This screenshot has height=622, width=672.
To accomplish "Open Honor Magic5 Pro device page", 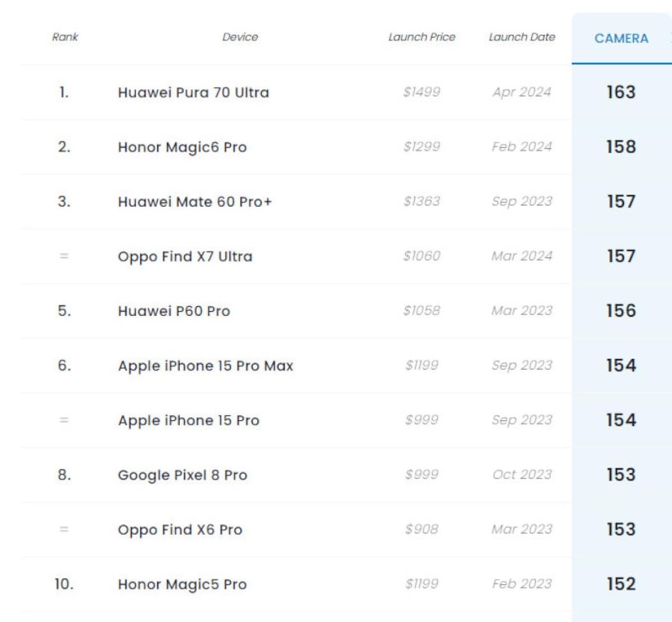I will tap(182, 584).
